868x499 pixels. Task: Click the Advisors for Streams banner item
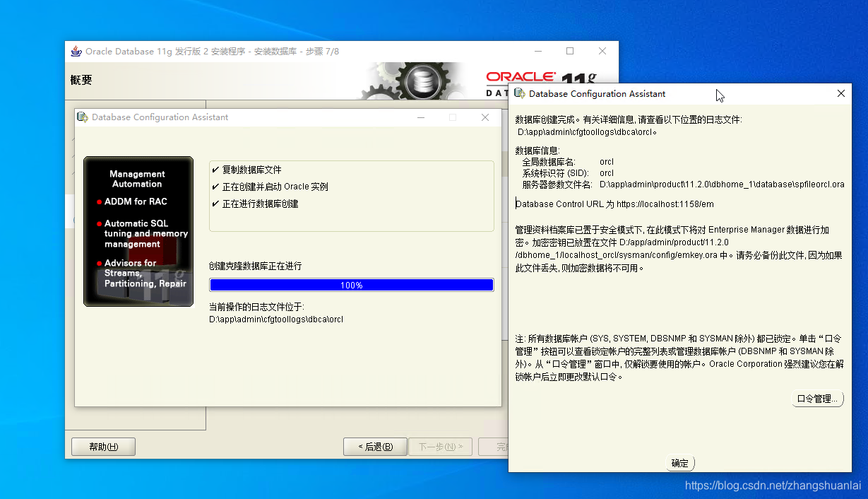click(x=145, y=273)
